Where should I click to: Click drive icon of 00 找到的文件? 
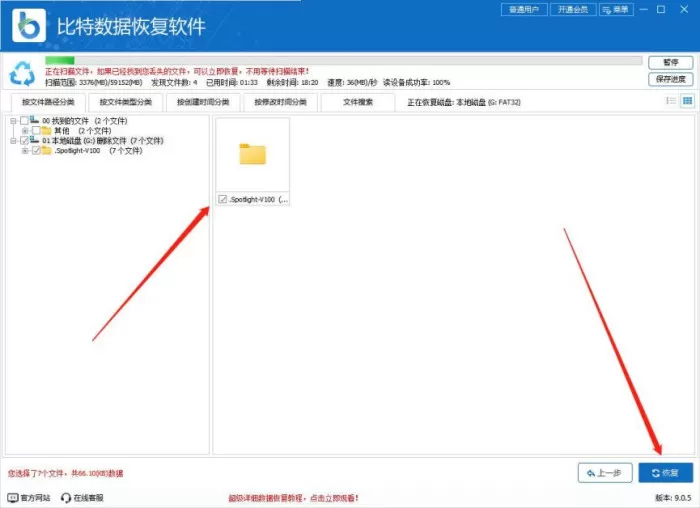coord(34,120)
